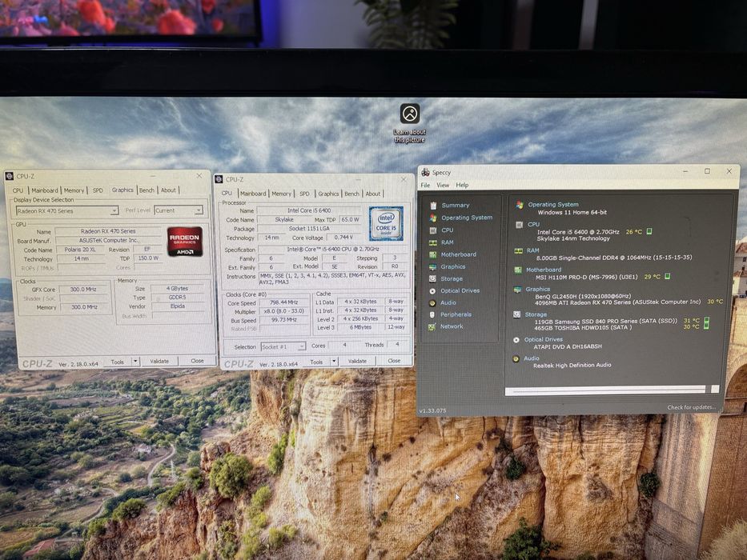This screenshot has width=747, height=560.
Task: Open the 'Socket #1' selection dropdown
Action: (283, 346)
